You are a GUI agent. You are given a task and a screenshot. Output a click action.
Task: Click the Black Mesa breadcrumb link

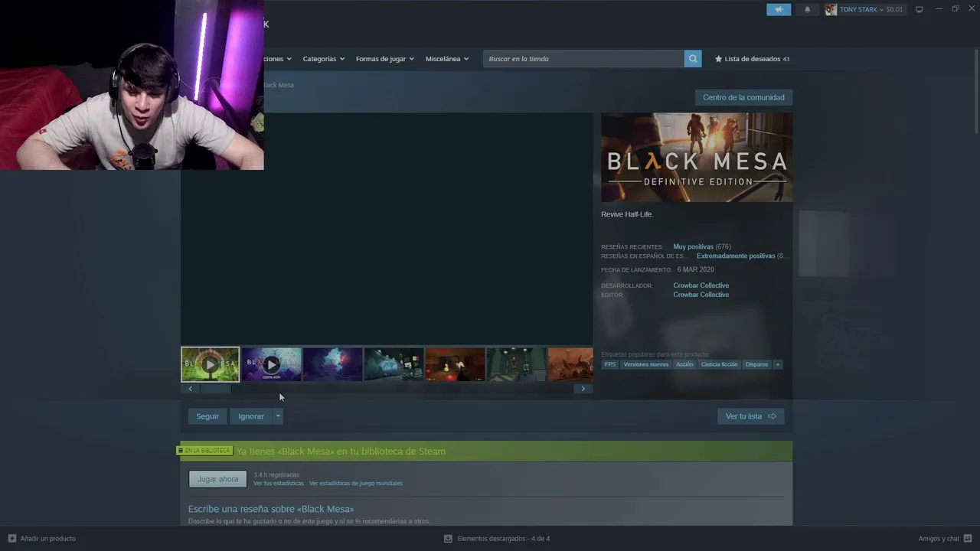coord(279,85)
